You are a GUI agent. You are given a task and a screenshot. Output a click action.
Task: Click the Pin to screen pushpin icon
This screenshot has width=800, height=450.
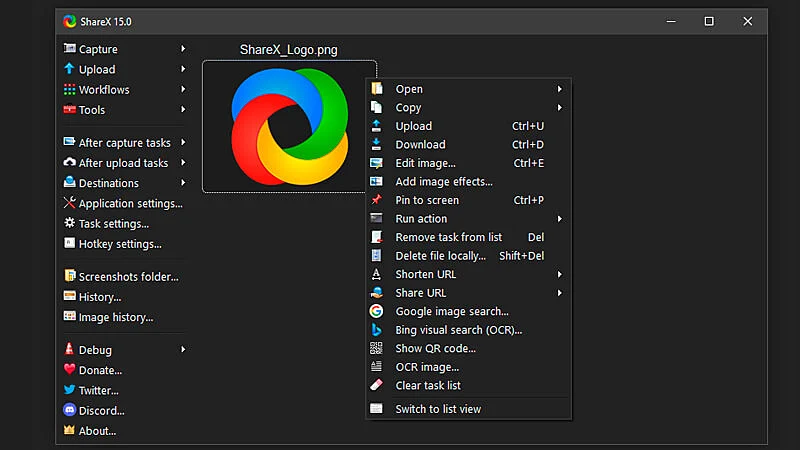(376, 200)
